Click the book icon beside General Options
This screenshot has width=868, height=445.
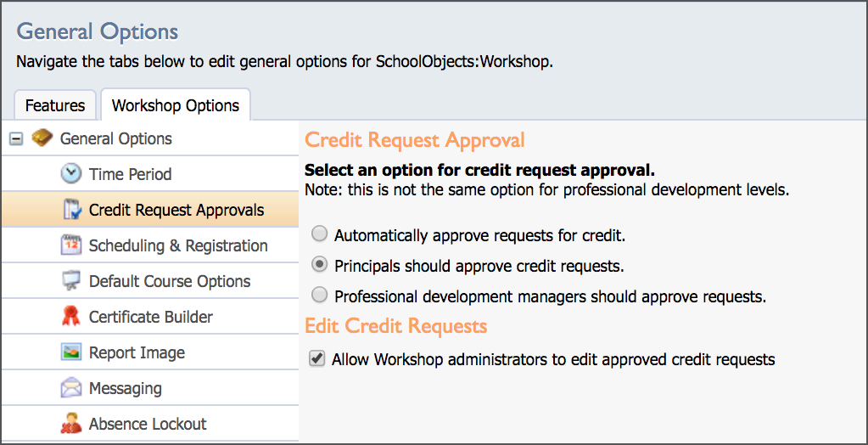point(42,138)
